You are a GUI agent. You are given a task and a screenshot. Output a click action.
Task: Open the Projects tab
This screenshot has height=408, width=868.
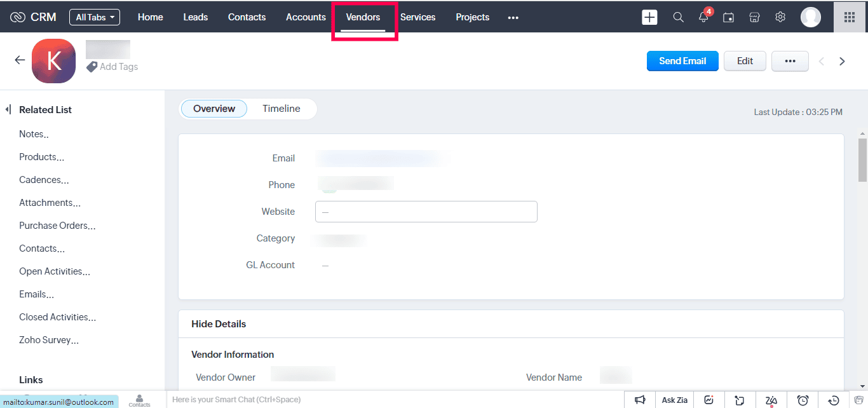(473, 17)
